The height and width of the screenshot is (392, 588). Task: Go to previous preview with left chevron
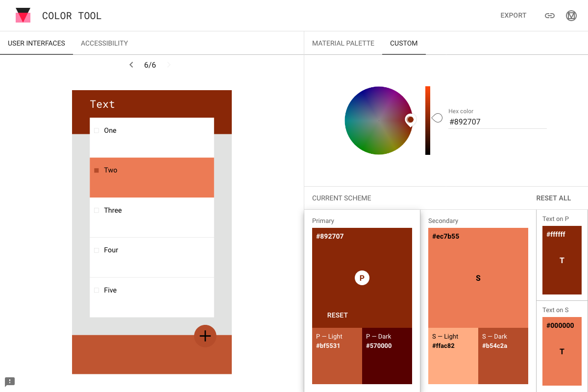(x=131, y=64)
